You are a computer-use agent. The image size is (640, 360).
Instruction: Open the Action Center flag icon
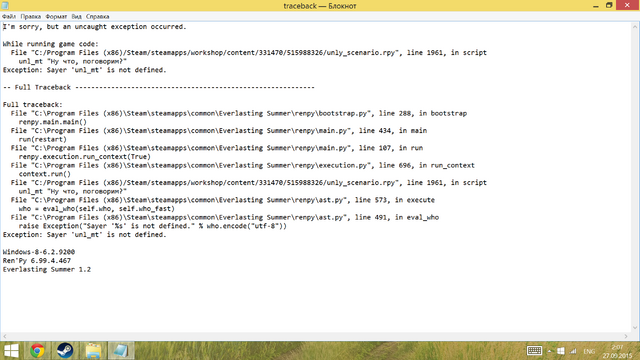[561, 351]
